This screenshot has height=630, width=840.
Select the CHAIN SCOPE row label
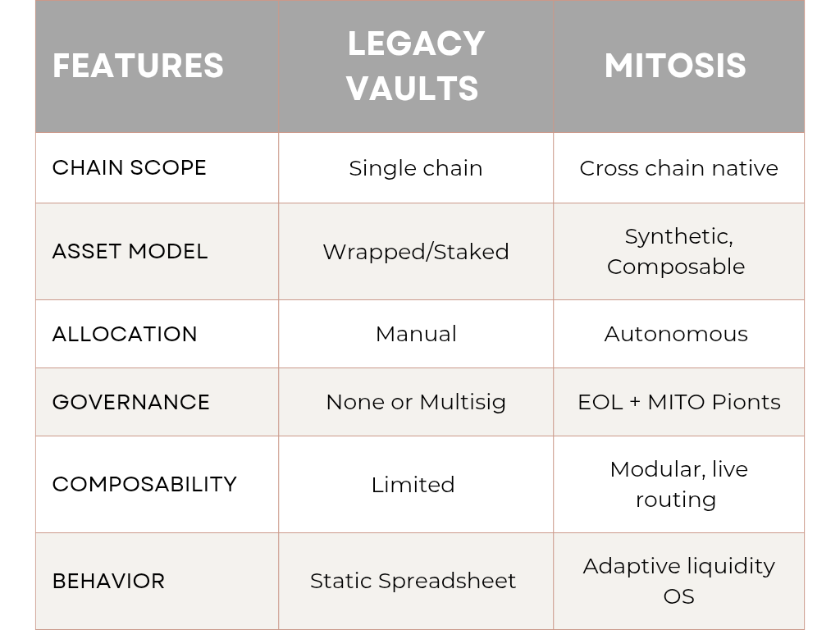(157, 167)
